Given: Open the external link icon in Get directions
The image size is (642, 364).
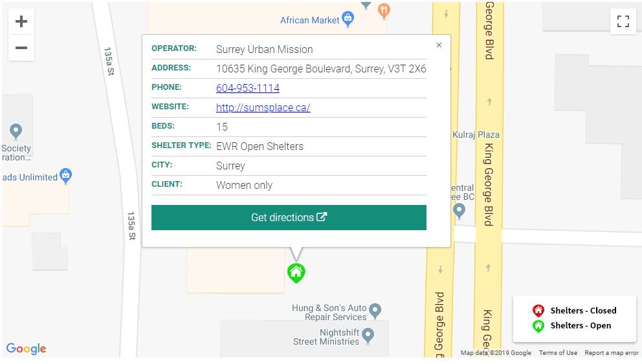Looking at the screenshot, I should pyautogui.click(x=322, y=217).
